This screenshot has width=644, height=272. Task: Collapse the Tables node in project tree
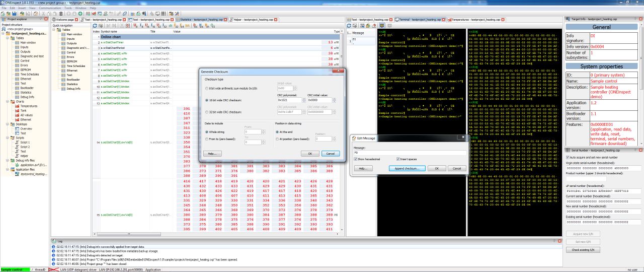coord(7,38)
